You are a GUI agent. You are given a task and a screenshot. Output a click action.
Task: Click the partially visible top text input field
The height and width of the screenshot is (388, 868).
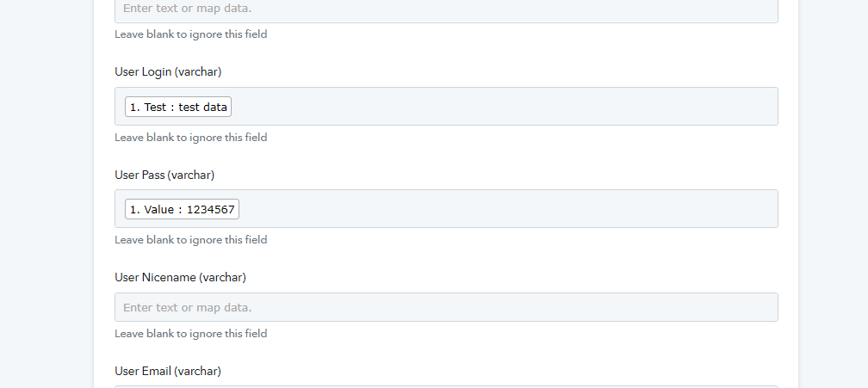(x=446, y=10)
